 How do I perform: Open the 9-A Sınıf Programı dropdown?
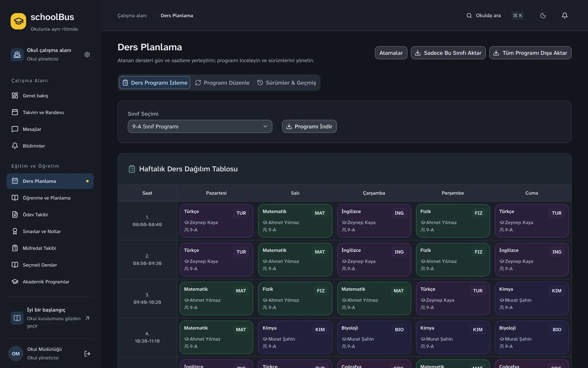click(200, 126)
